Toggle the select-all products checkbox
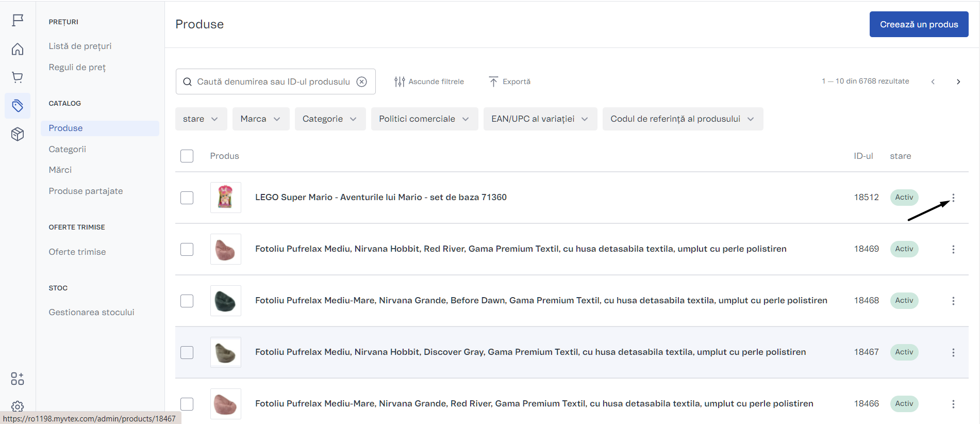Viewport: 980px width, 424px height. point(187,156)
